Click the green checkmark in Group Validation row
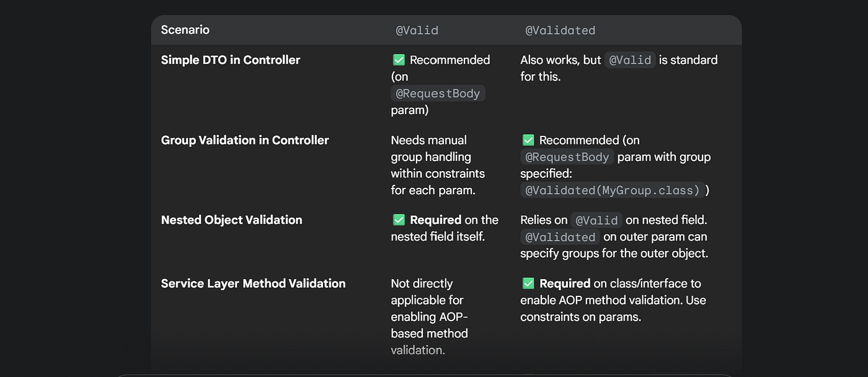 [528, 140]
